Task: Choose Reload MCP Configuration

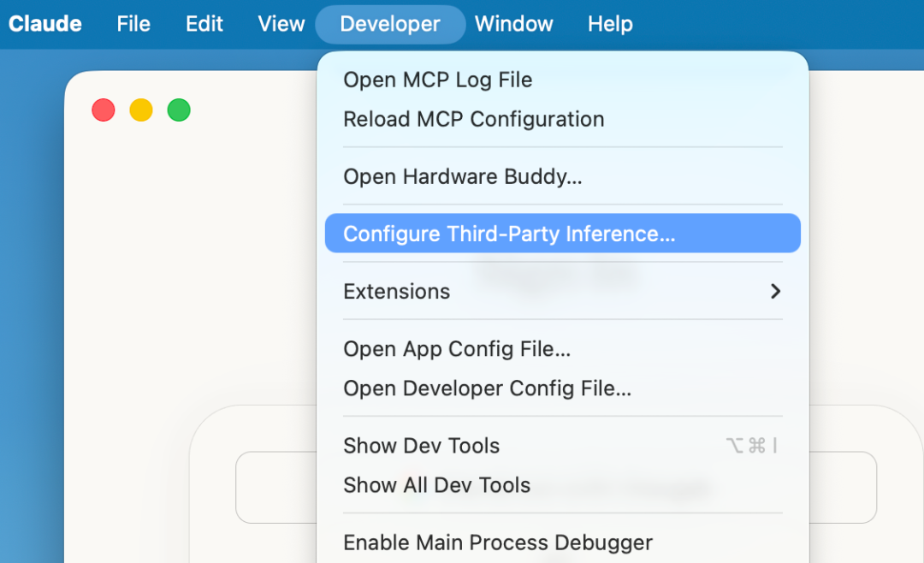Action: click(x=473, y=119)
